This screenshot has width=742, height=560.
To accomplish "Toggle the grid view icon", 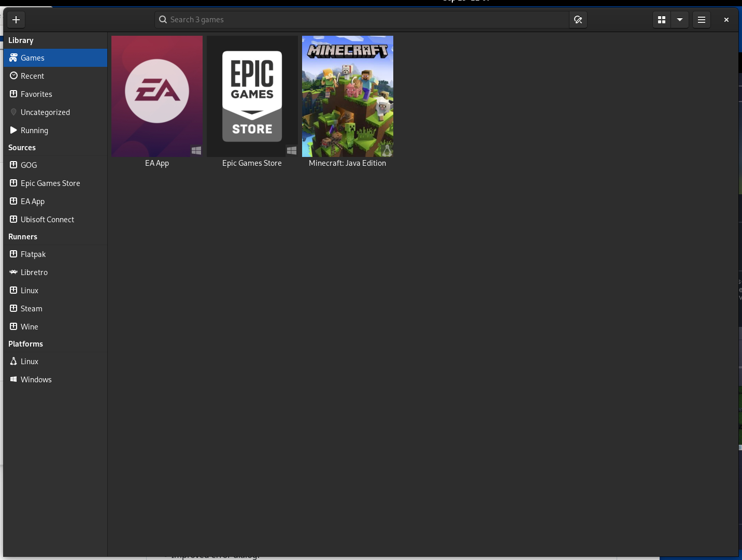I will tap(661, 20).
